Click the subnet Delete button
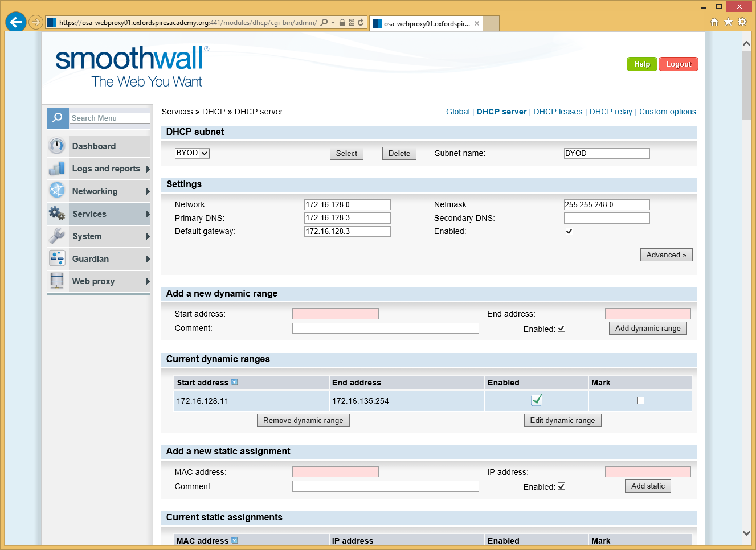This screenshot has width=756, height=550. click(399, 153)
